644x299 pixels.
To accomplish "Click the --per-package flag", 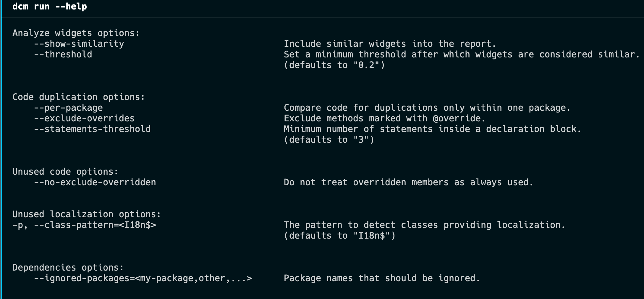I will click(x=68, y=107).
